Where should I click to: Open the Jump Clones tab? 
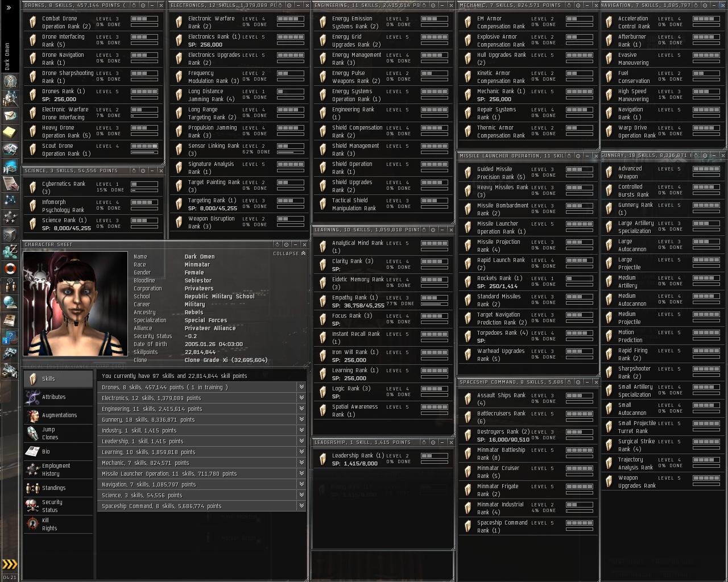(58, 433)
